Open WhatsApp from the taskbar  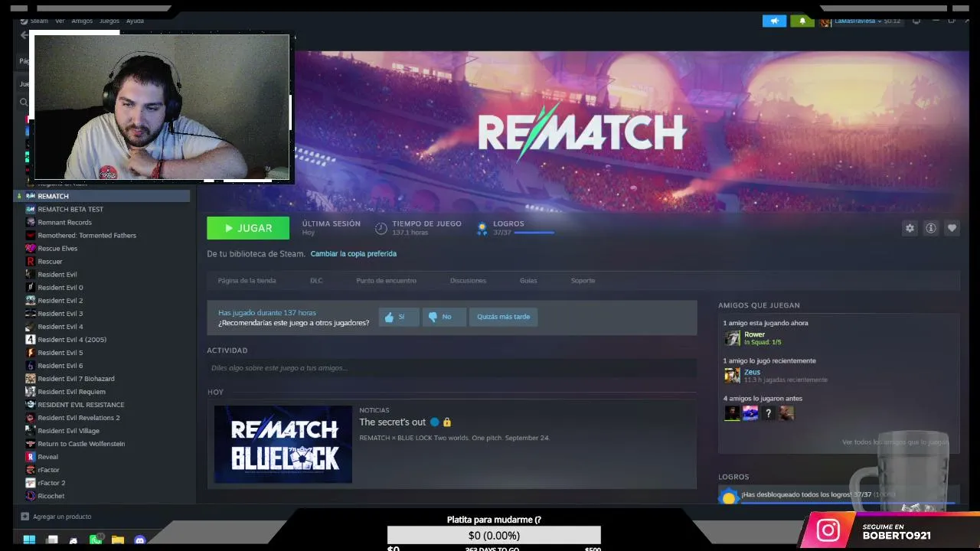pyautogui.click(x=96, y=540)
